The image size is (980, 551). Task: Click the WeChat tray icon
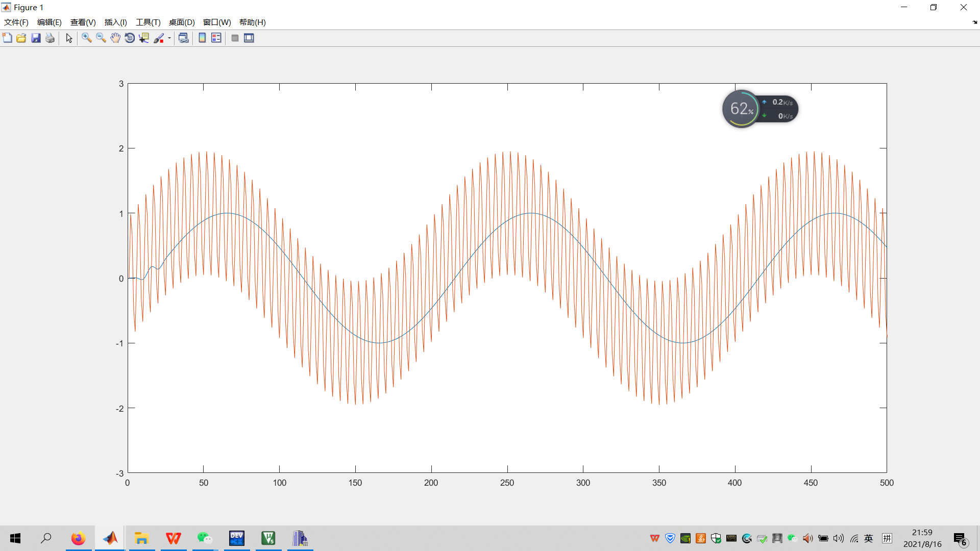coord(792,538)
